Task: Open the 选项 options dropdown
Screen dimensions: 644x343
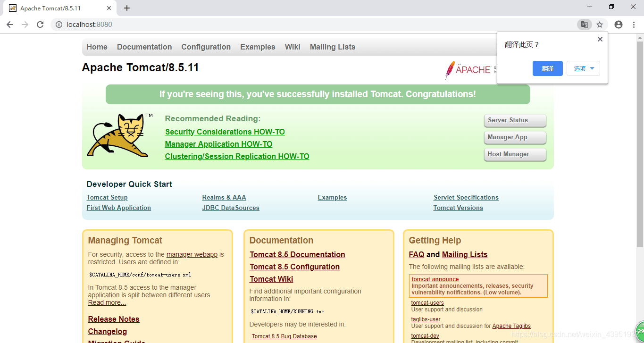Action: (584, 68)
